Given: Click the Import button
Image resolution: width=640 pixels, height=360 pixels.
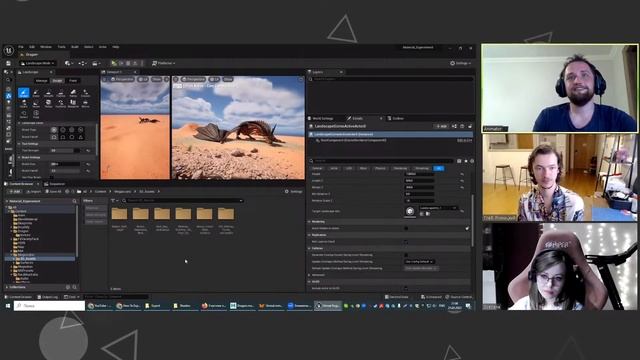Looking at the screenshot, I should [x=34, y=191].
